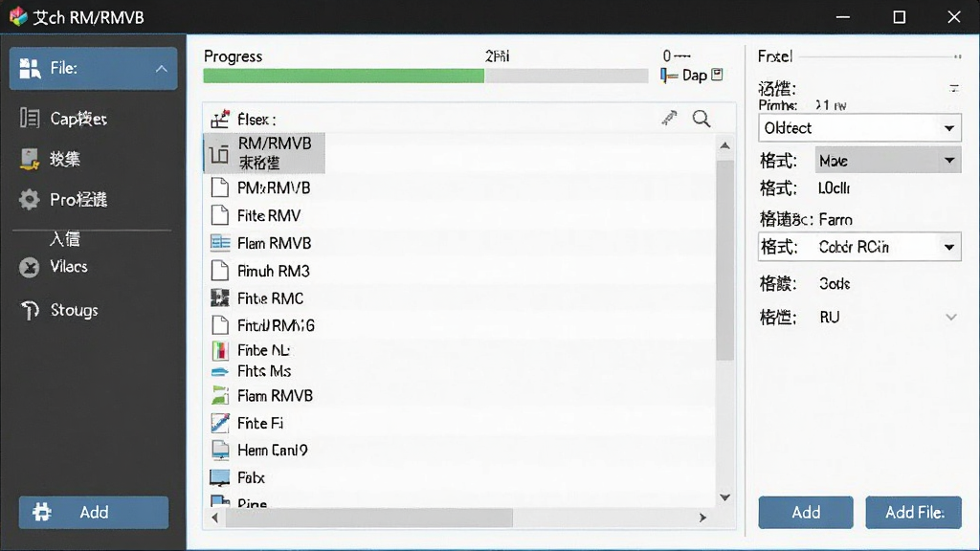Click the Fhts Ms blue icon

point(220,372)
